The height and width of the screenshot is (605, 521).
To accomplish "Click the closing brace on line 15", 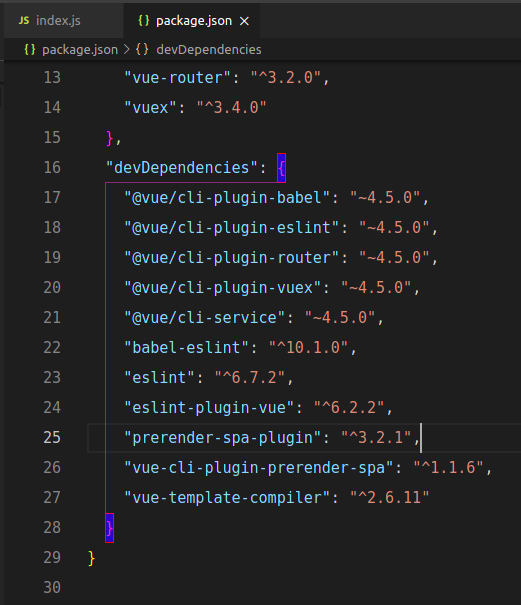I will click(x=110, y=138).
